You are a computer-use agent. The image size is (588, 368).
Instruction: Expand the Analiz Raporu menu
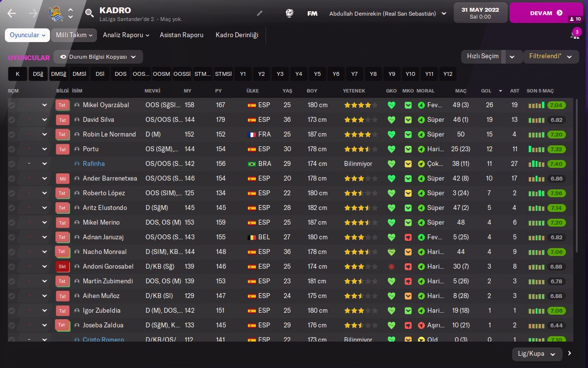pos(126,35)
